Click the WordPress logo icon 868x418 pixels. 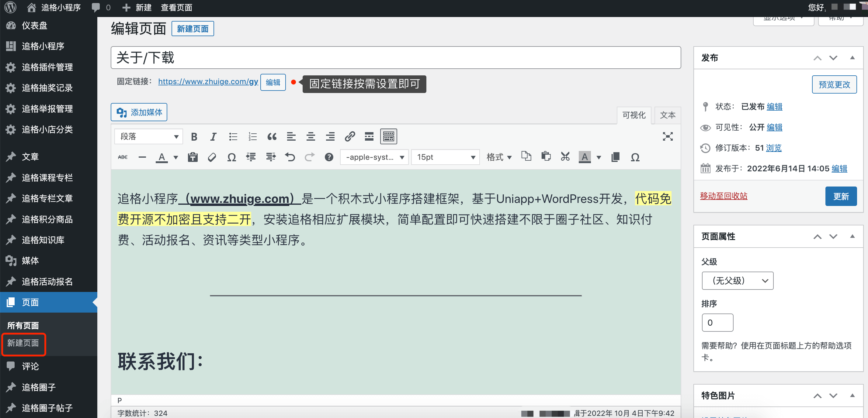10,7
